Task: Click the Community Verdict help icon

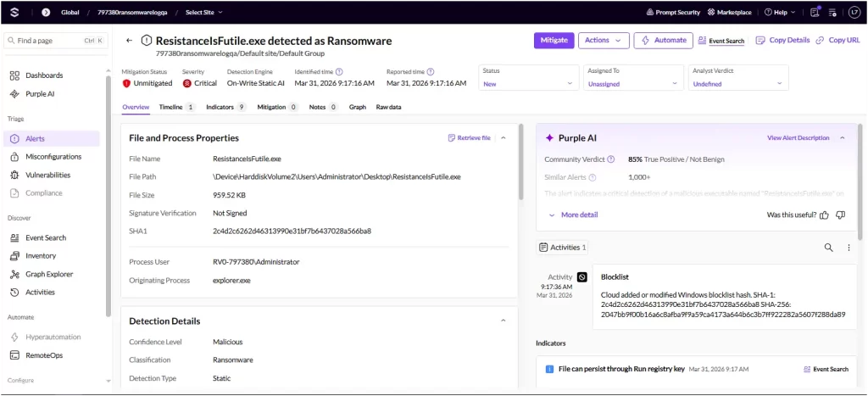Action: pyautogui.click(x=611, y=159)
